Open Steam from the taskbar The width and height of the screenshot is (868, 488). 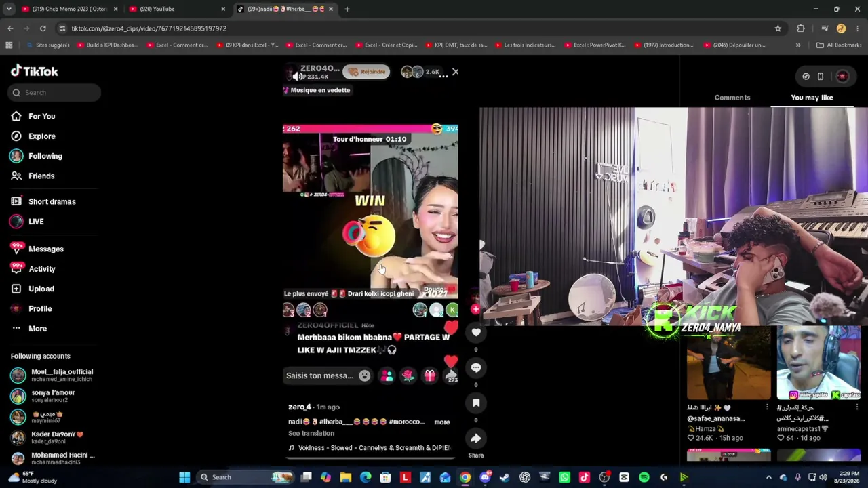[505, 477]
